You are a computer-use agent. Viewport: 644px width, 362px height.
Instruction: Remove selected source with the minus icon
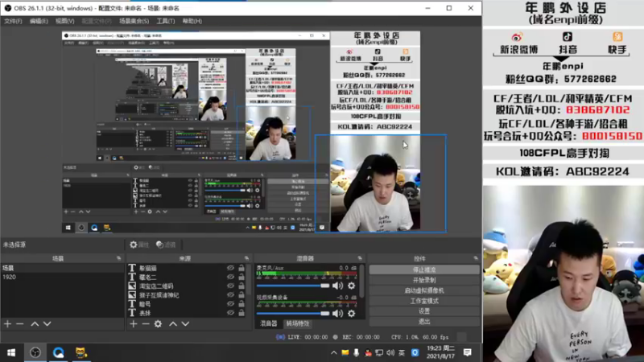(146, 324)
